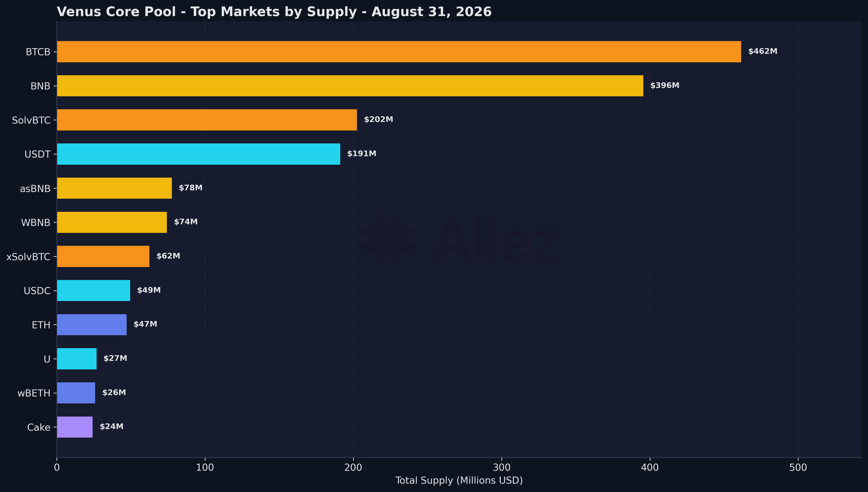Click the $191M value label
The width and height of the screenshot is (868, 492).
coord(362,154)
